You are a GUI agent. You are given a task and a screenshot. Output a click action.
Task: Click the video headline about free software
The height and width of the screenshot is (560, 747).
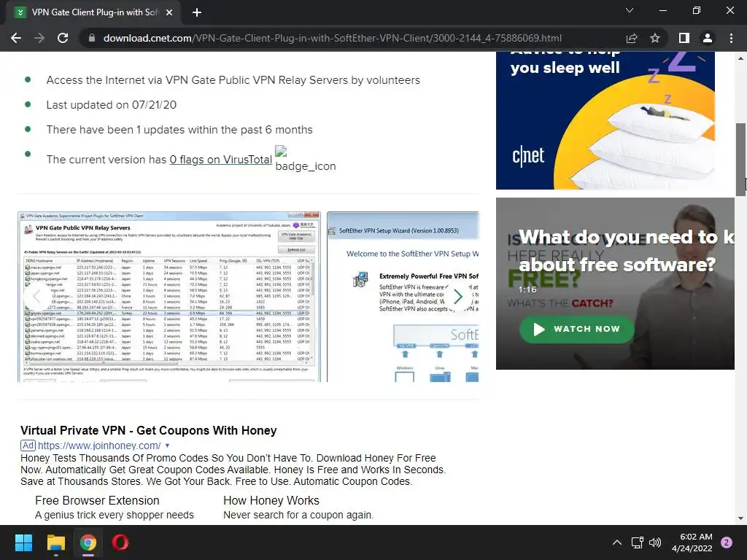coord(626,251)
